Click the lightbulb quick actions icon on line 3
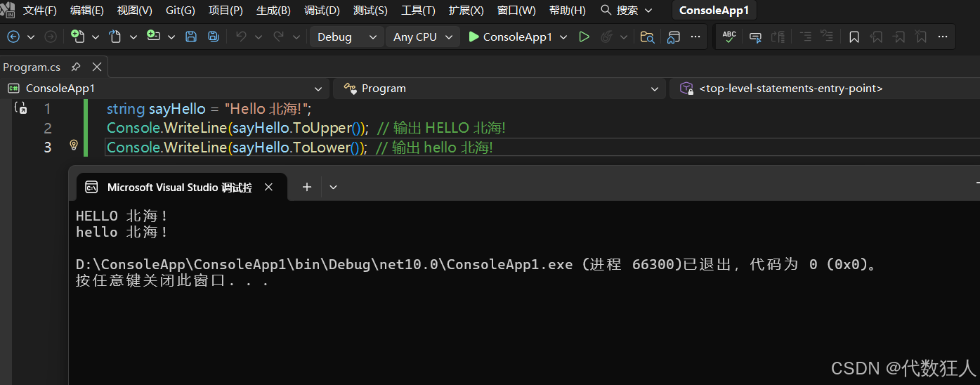Viewport: 980px width, 385px height. (74, 145)
